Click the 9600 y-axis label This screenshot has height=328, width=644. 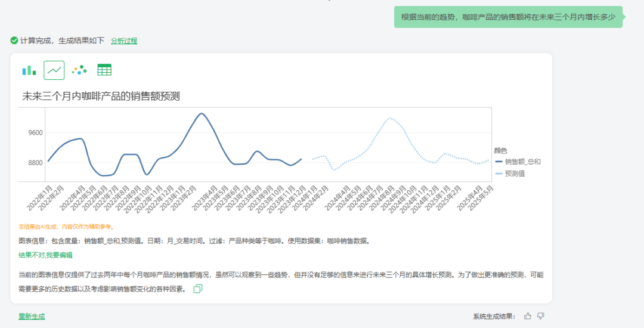[x=35, y=132]
